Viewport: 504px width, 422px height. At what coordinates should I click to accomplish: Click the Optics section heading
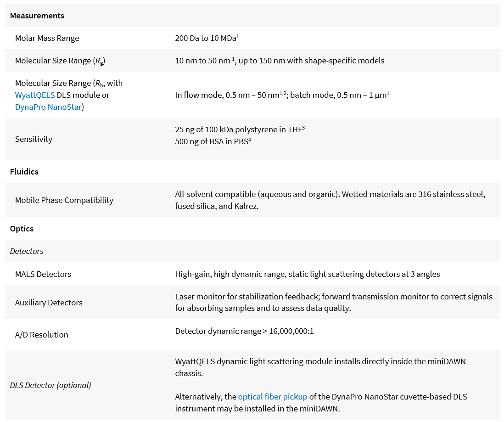click(x=22, y=229)
